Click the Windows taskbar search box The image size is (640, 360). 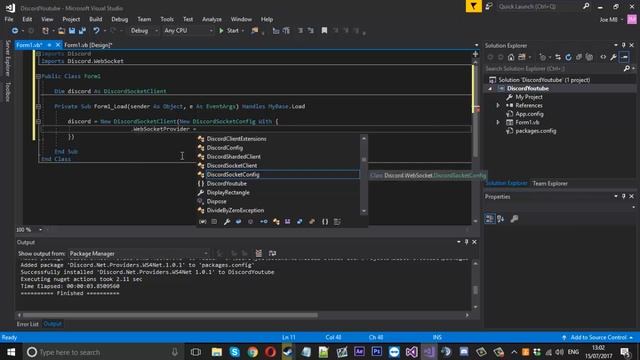click(103, 352)
